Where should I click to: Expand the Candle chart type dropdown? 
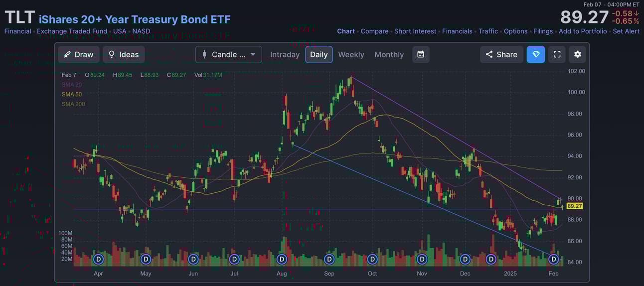229,54
